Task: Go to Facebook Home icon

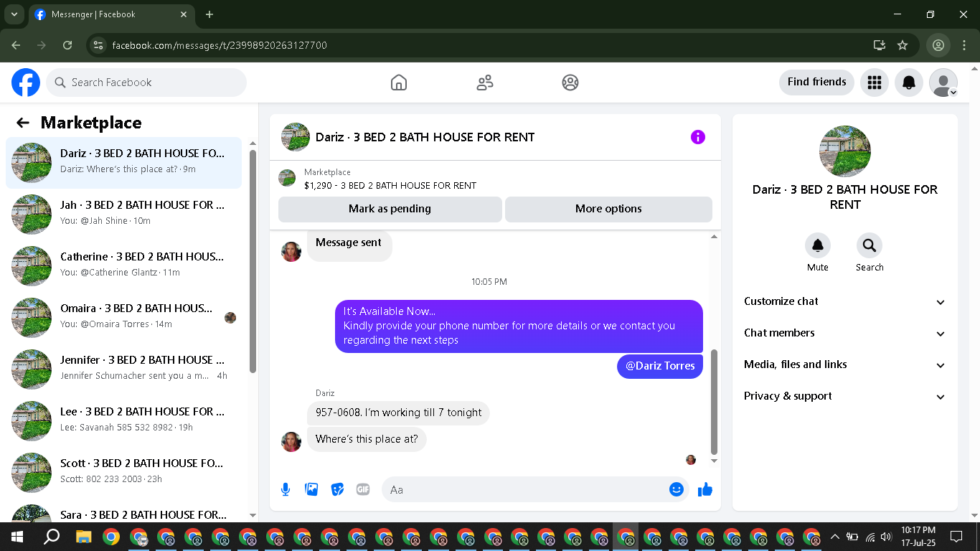Action: click(x=399, y=83)
